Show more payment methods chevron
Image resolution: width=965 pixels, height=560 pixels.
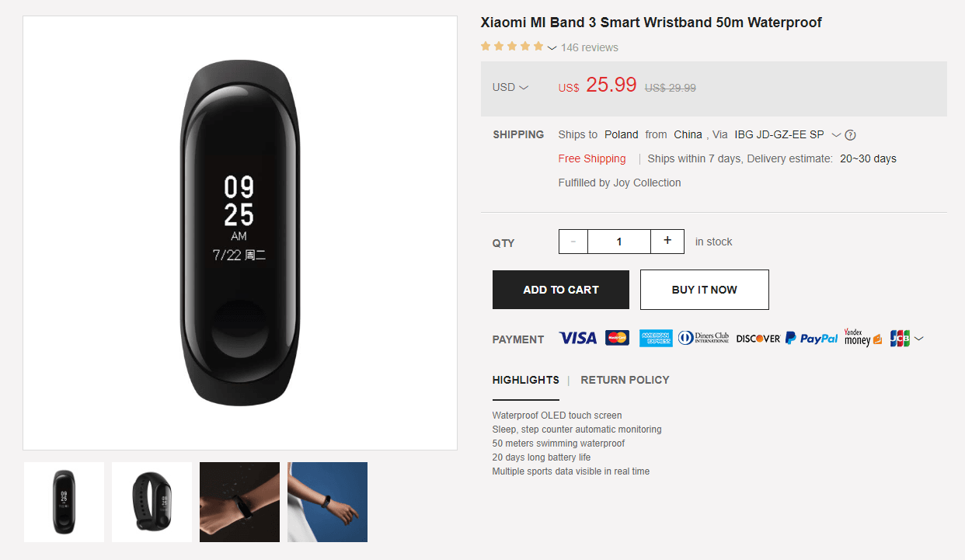point(918,339)
